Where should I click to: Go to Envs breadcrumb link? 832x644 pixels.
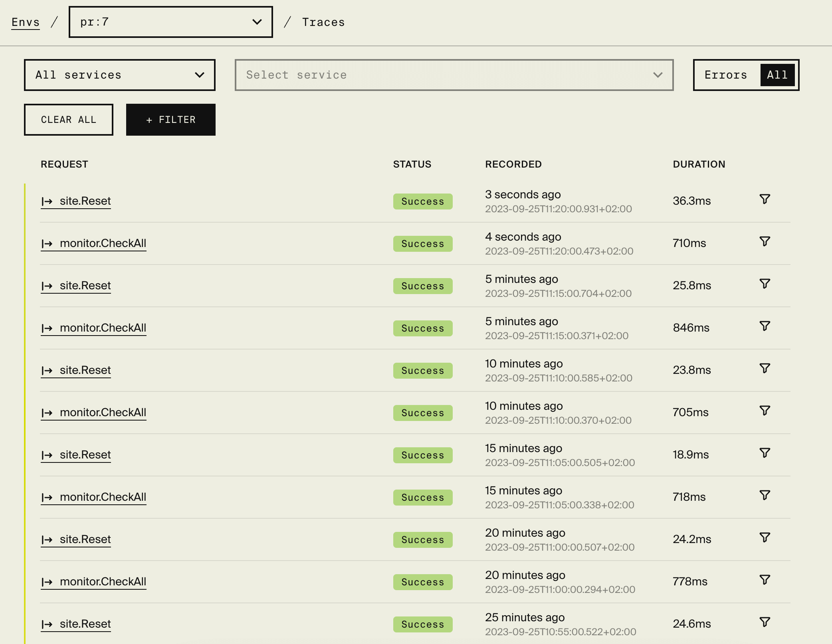pyautogui.click(x=26, y=22)
